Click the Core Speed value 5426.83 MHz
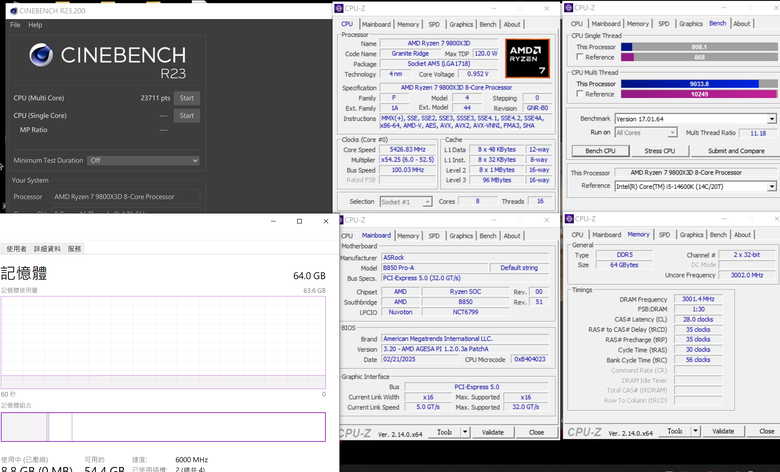 [408, 150]
